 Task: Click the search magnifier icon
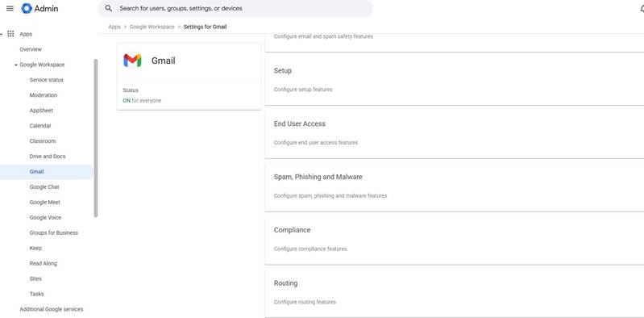109,8
